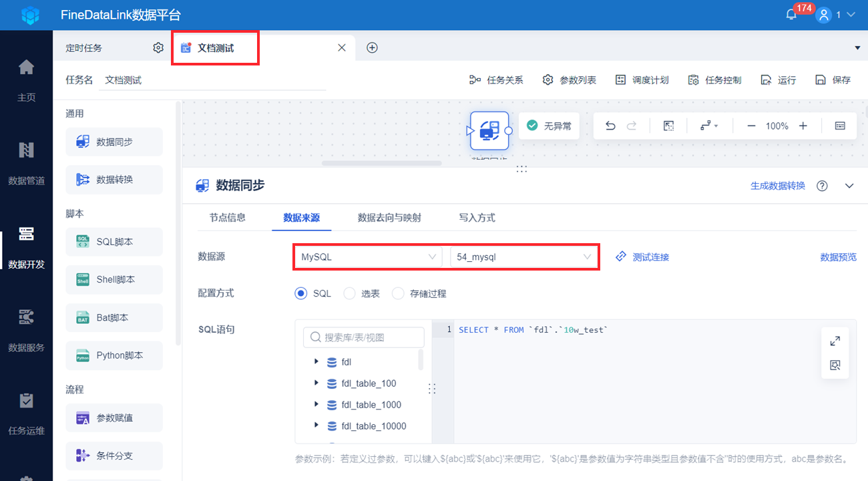Select the 参数赋值 node
The image size is (868, 481).
114,418
